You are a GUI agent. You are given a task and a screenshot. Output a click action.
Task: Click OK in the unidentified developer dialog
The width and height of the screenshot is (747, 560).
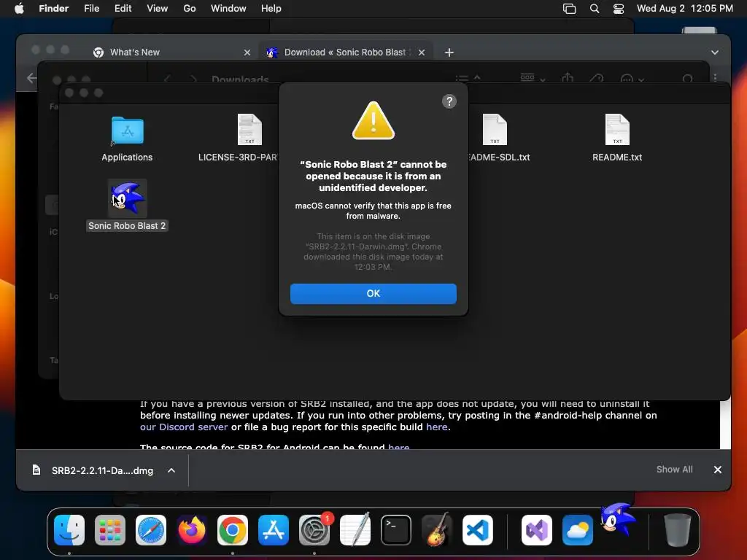click(373, 293)
